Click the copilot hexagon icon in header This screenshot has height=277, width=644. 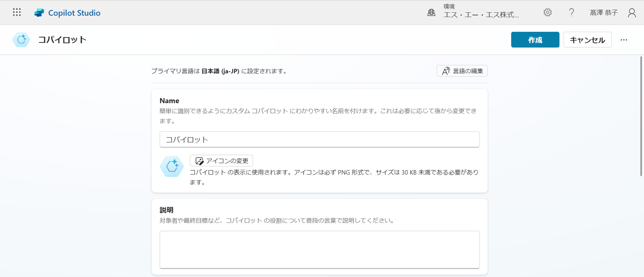pos(21,40)
